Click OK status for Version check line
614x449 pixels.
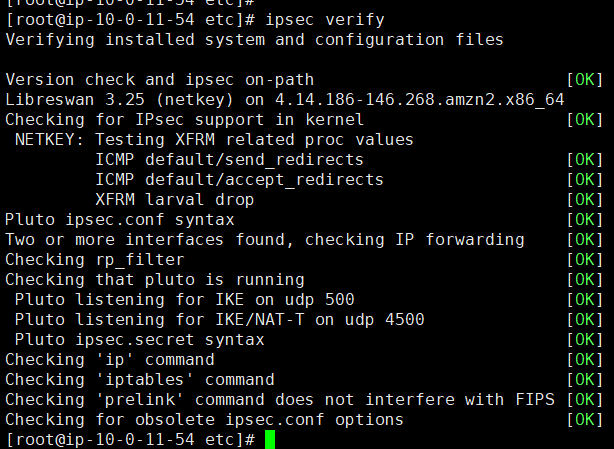585,80
